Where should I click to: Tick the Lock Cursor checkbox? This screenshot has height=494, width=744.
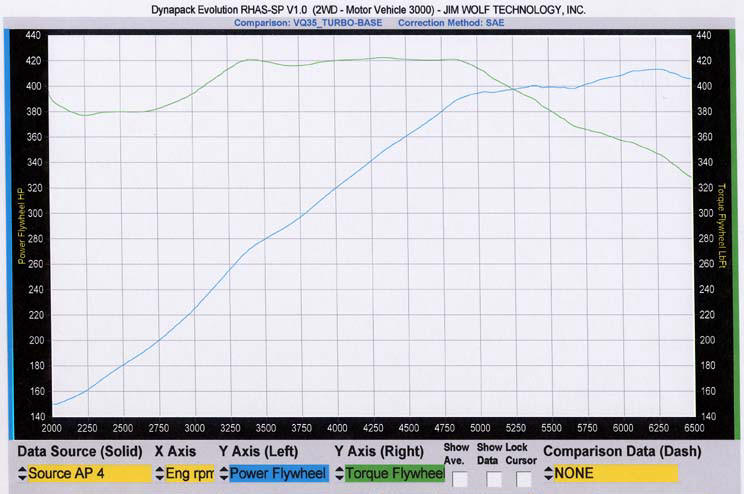[523, 479]
